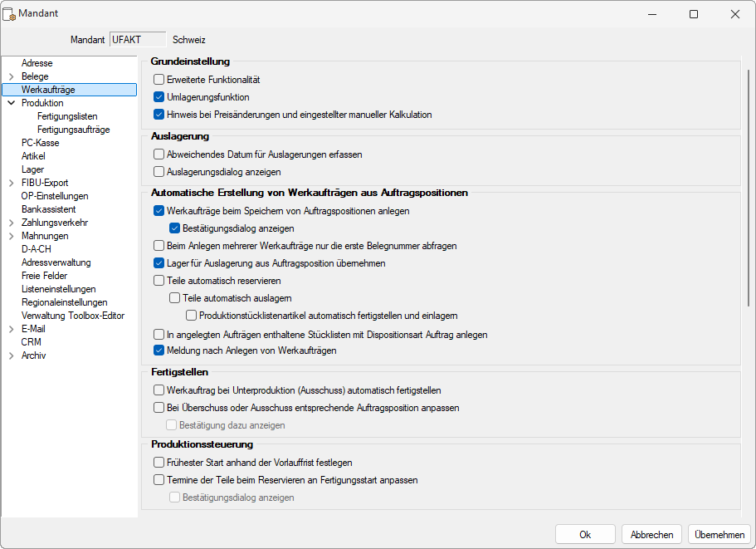Expand the Belege tree node

[x=11, y=76]
